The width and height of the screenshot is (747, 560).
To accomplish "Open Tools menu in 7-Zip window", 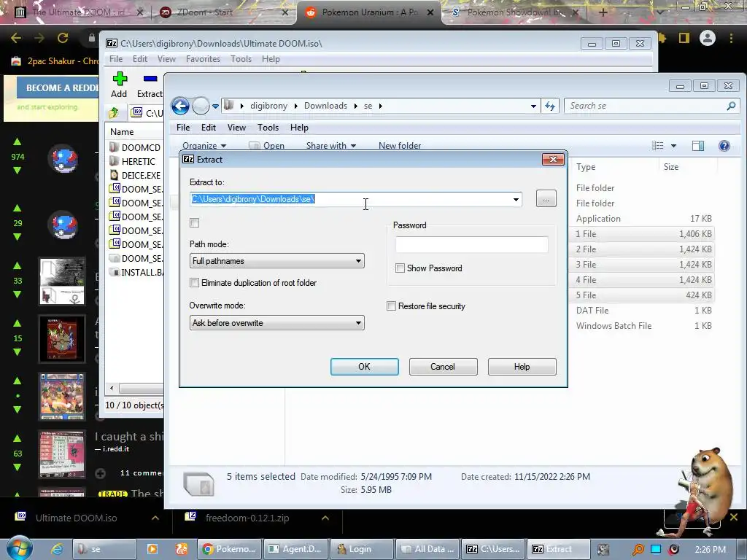I will (x=241, y=59).
